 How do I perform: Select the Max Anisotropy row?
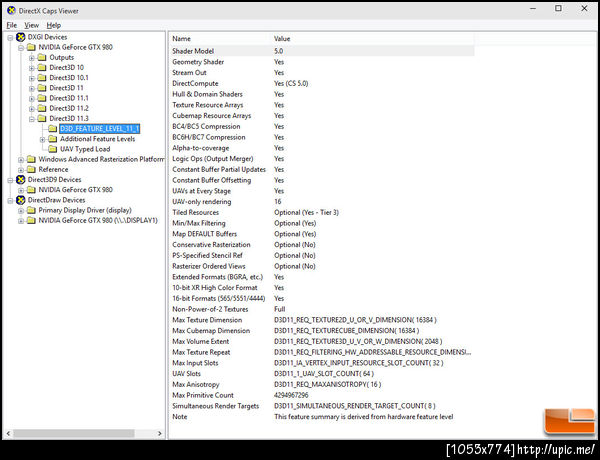[x=322, y=384]
